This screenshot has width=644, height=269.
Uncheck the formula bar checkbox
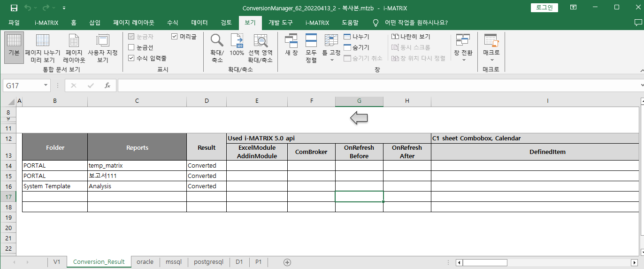(x=131, y=58)
